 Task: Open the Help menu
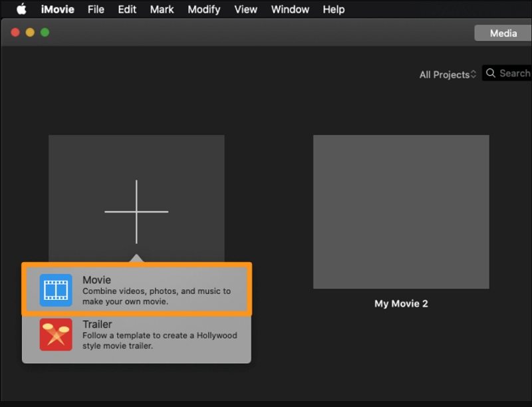333,9
